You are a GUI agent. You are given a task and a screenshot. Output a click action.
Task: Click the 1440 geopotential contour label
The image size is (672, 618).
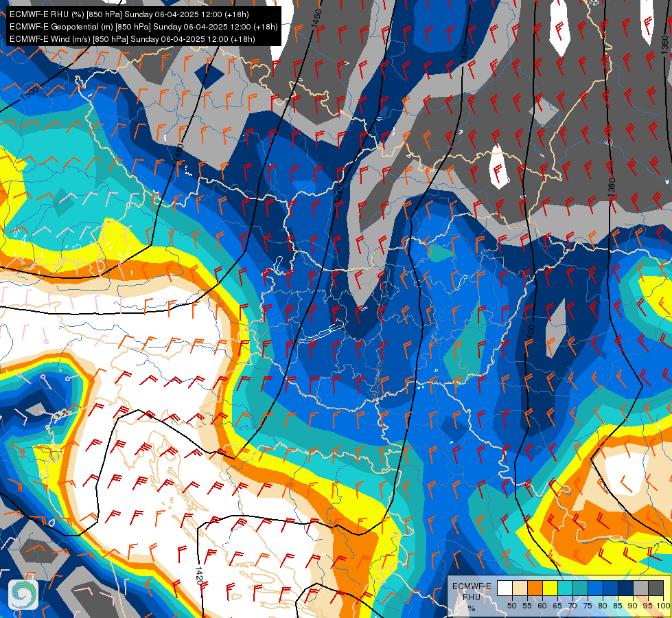(x=339, y=194)
